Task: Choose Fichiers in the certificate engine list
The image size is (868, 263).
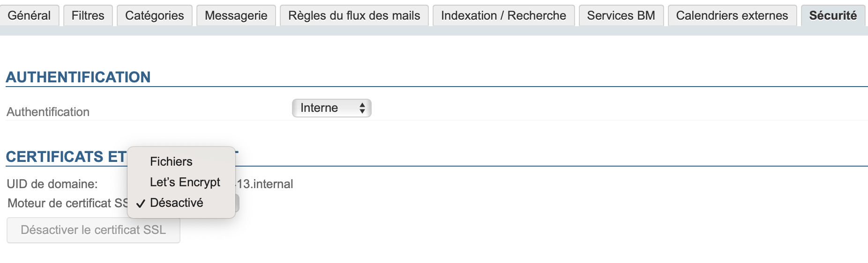Action: pyautogui.click(x=171, y=161)
